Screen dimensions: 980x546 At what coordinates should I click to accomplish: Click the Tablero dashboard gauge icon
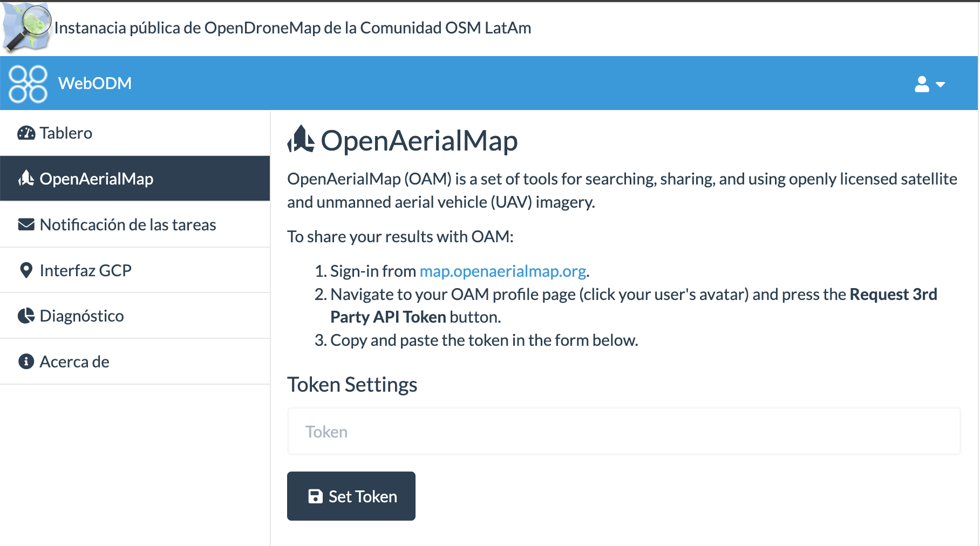(x=26, y=133)
